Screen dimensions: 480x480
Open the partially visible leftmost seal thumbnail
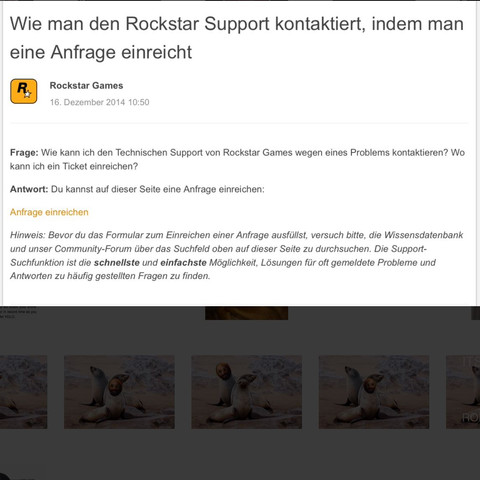click(x=23, y=392)
